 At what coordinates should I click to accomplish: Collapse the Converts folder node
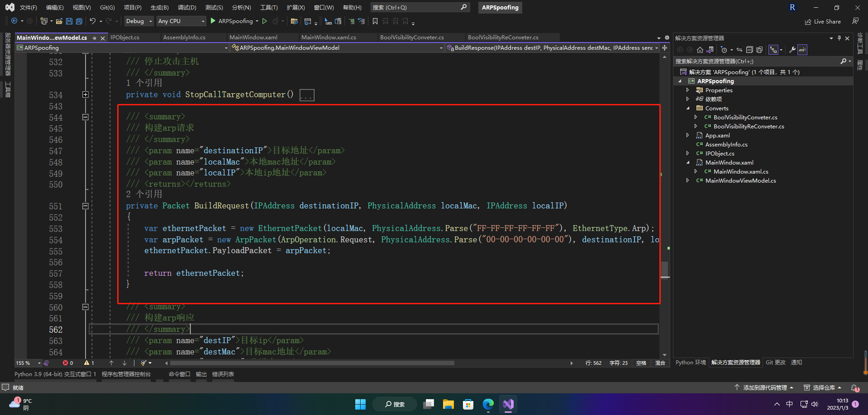[x=688, y=108]
